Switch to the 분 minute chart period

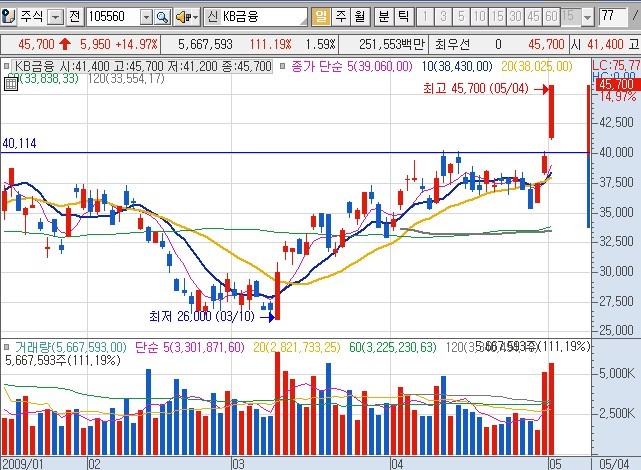384,17
